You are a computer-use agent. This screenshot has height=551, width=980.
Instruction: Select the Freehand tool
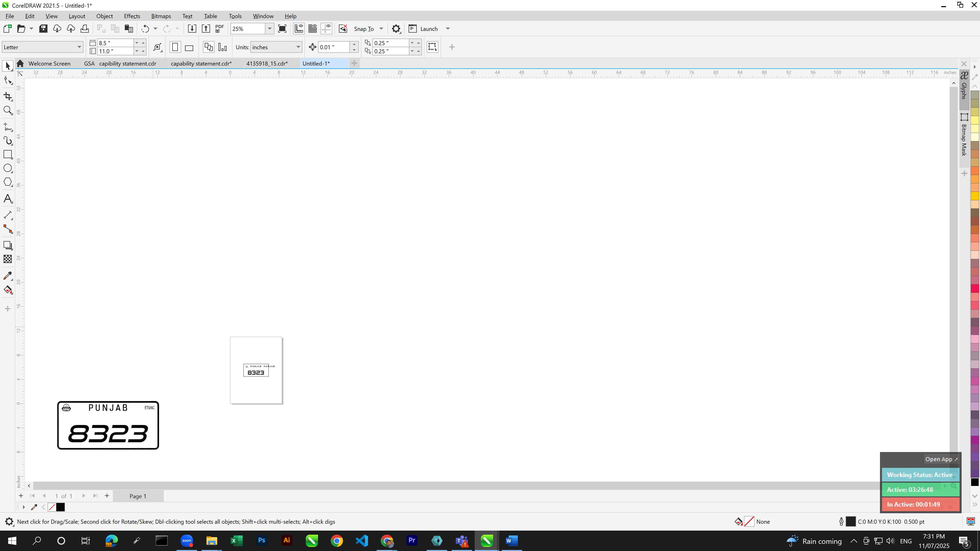tap(8, 127)
